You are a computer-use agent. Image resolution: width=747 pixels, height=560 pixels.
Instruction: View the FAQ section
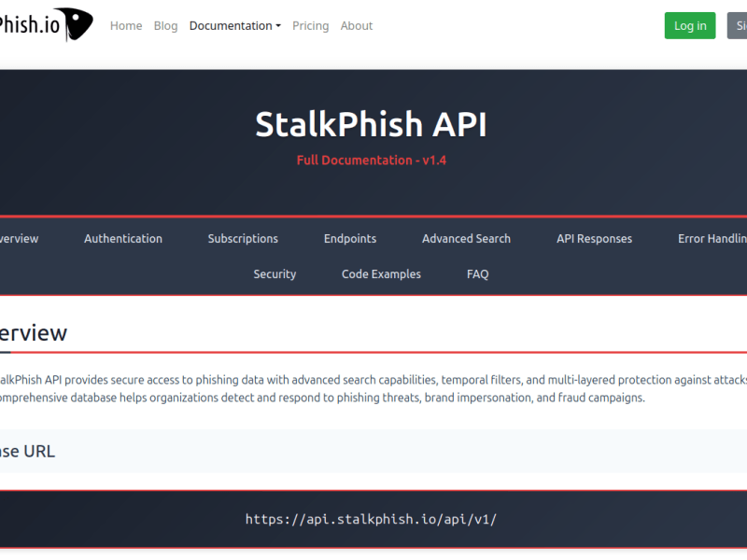click(x=477, y=273)
